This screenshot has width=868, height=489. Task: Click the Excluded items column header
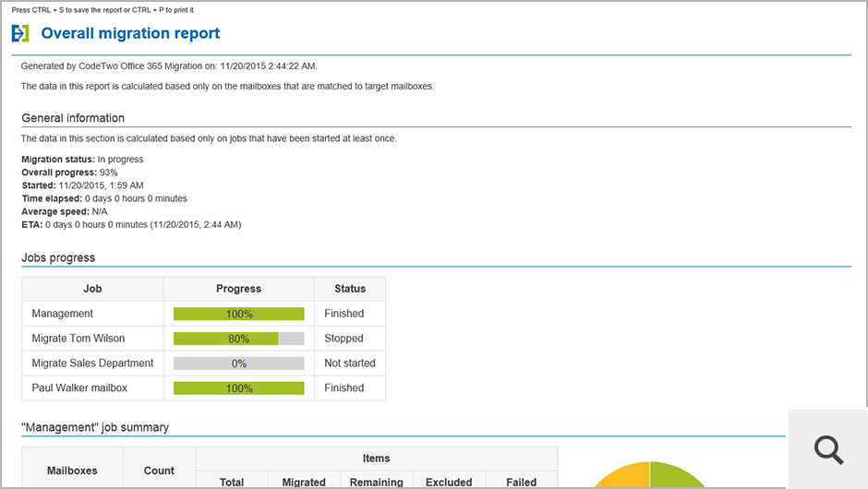click(x=449, y=483)
